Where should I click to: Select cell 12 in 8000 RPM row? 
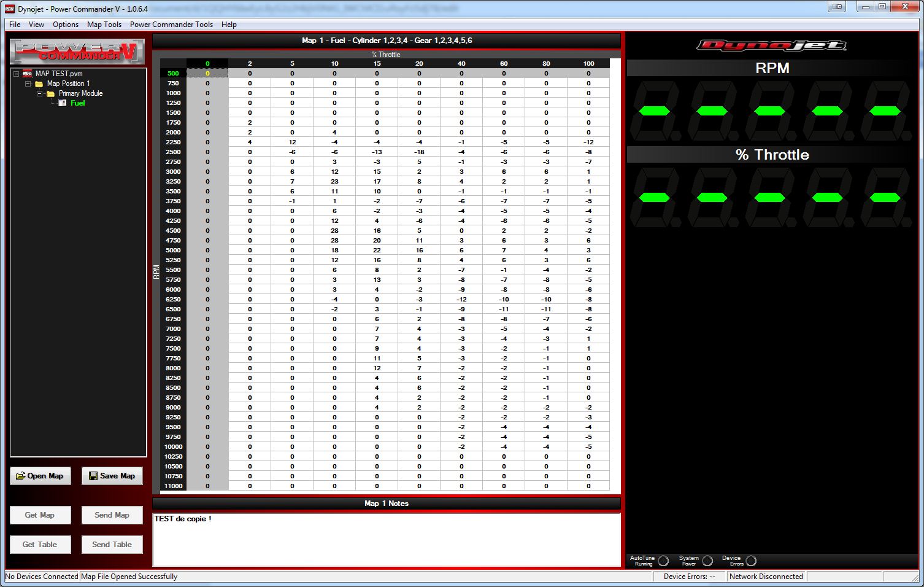pos(377,368)
